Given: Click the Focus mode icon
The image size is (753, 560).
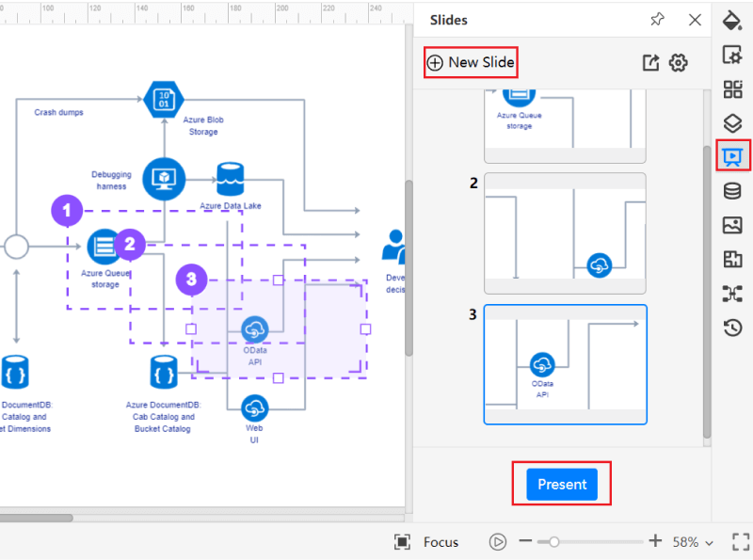Looking at the screenshot, I should [402, 542].
